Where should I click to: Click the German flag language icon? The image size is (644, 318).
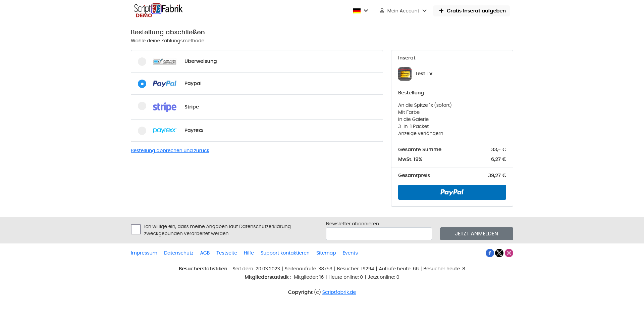click(357, 11)
